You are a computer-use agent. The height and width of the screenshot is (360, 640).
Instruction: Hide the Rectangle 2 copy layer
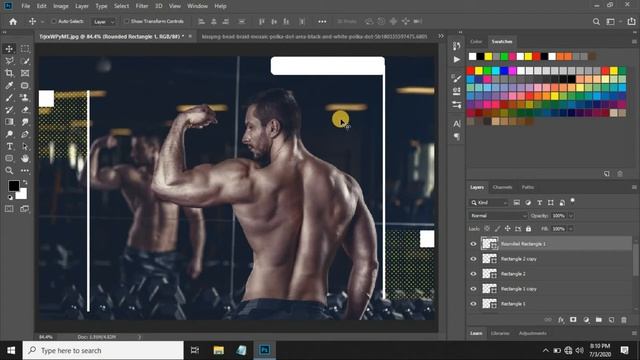pos(473,259)
